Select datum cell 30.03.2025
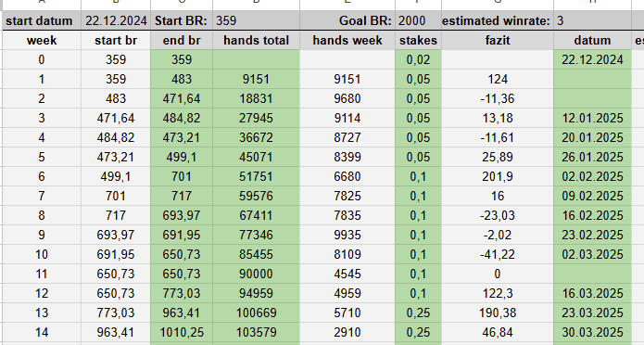Viewport: 644px width, 345px height. click(x=592, y=332)
